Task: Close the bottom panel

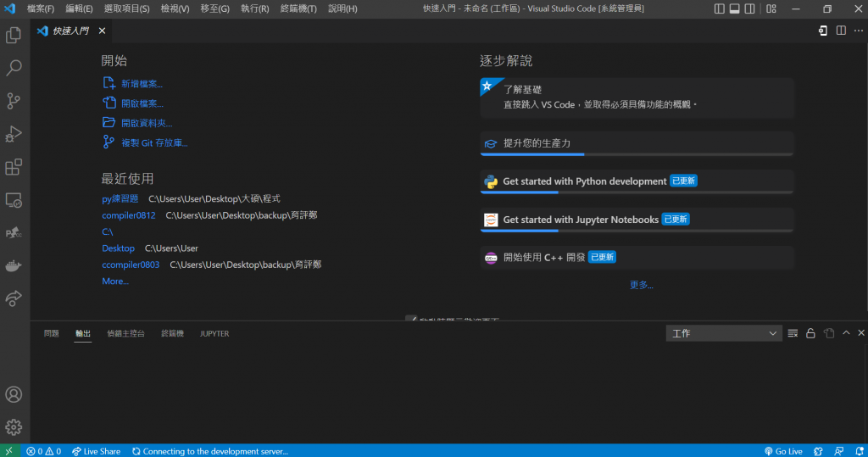Action: coord(861,333)
